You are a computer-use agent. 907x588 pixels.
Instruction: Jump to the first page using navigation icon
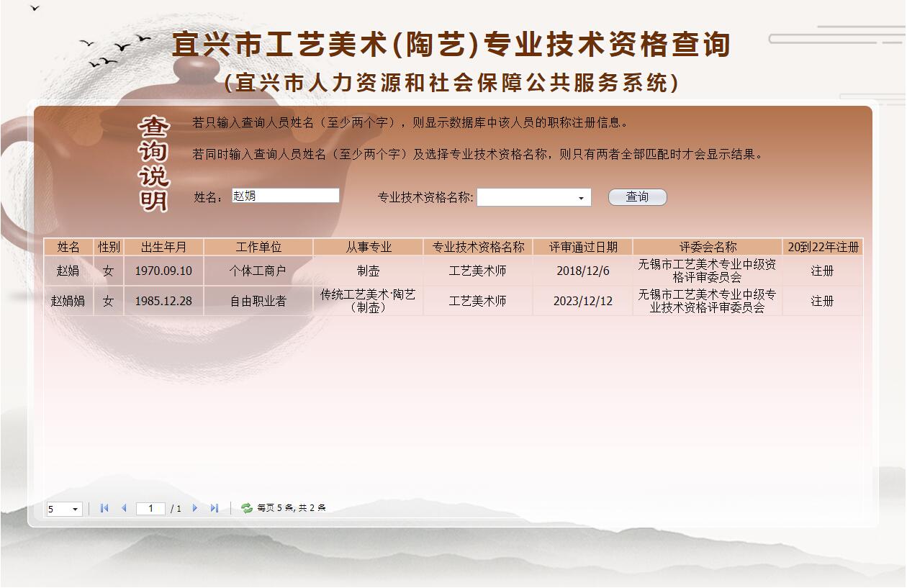[x=105, y=508]
